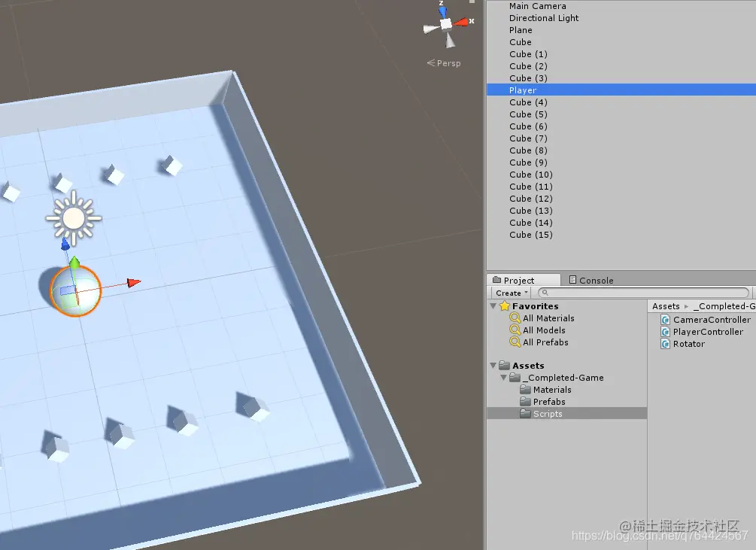Open the Prefabs folder label in the tree
Viewport: 756px width, 550px height.
click(x=549, y=402)
